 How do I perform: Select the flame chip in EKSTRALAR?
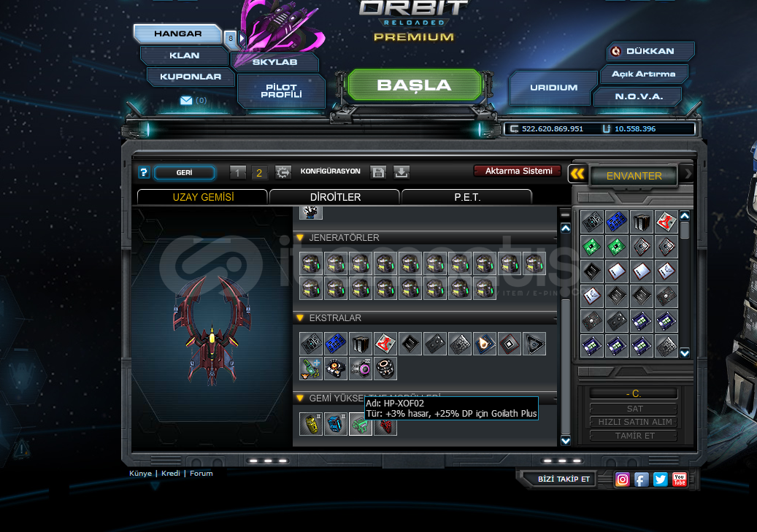[x=484, y=344]
